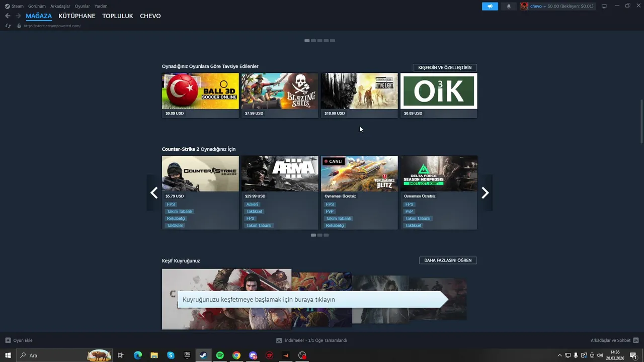Click the PvP tag under World of Tanks Blitz
The width and height of the screenshot is (644, 362).
coord(330,212)
